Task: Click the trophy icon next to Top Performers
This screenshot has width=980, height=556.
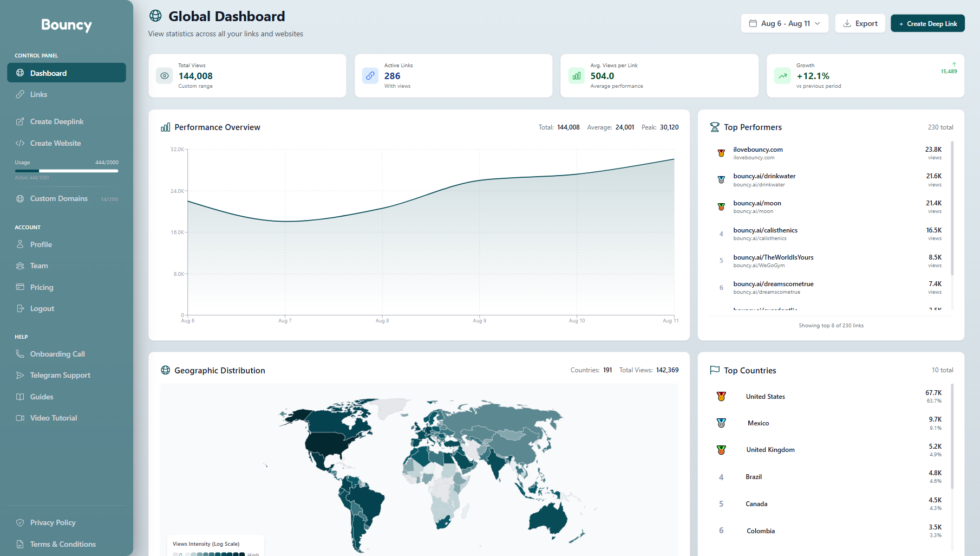Action: [x=715, y=127]
